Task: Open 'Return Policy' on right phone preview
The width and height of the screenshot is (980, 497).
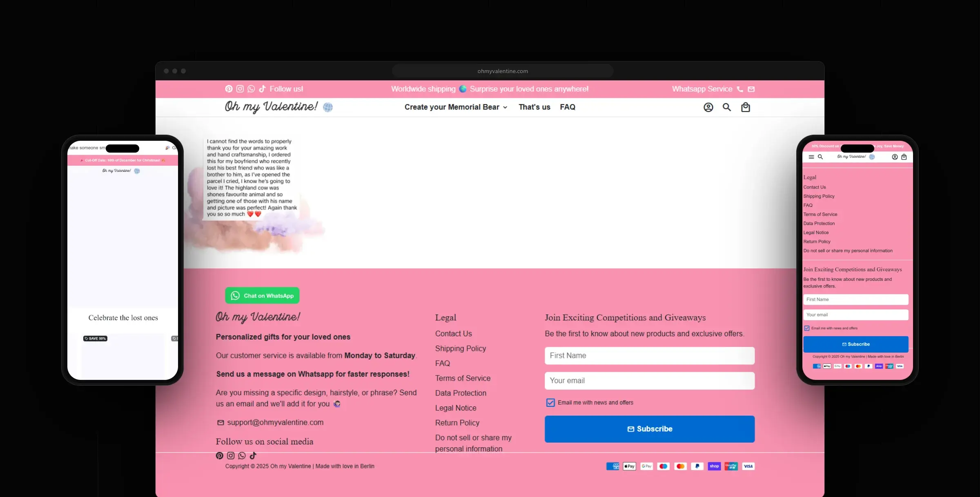Action: (817, 242)
